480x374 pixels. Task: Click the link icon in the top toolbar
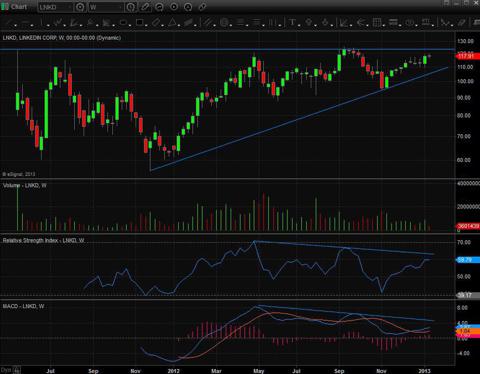pyautogui.click(x=202, y=7)
